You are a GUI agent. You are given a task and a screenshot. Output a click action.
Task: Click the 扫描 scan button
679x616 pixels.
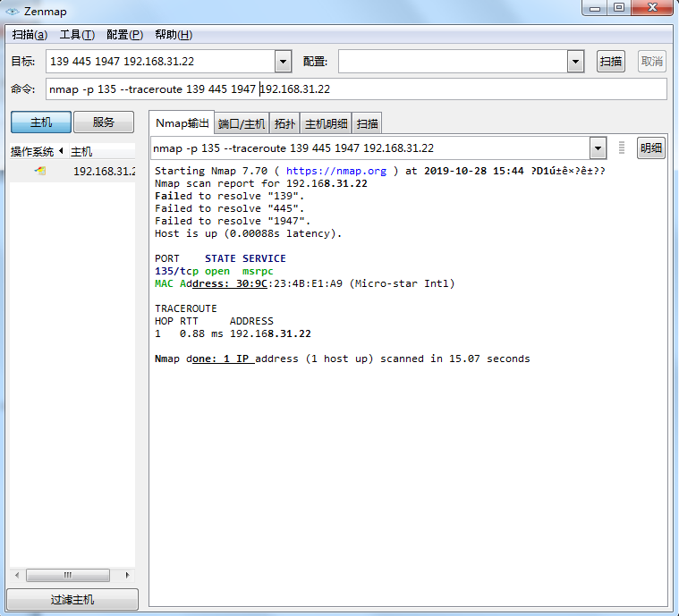pyautogui.click(x=611, y=62)
